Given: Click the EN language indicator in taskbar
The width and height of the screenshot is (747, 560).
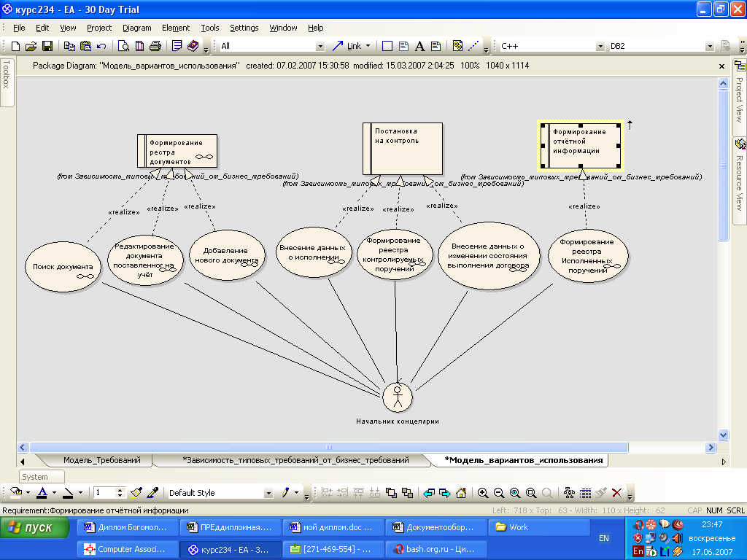Looking at the screenshot, I should pos(603,538).
